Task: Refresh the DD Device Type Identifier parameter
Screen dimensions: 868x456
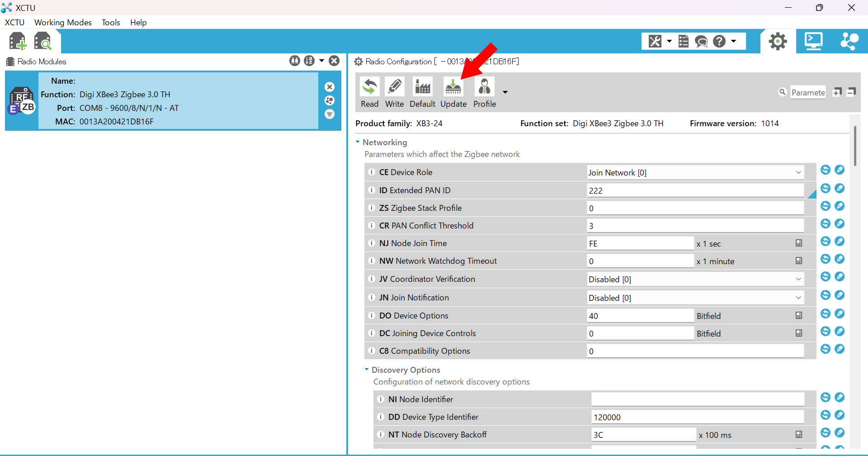Action: [x=826, y=415]
